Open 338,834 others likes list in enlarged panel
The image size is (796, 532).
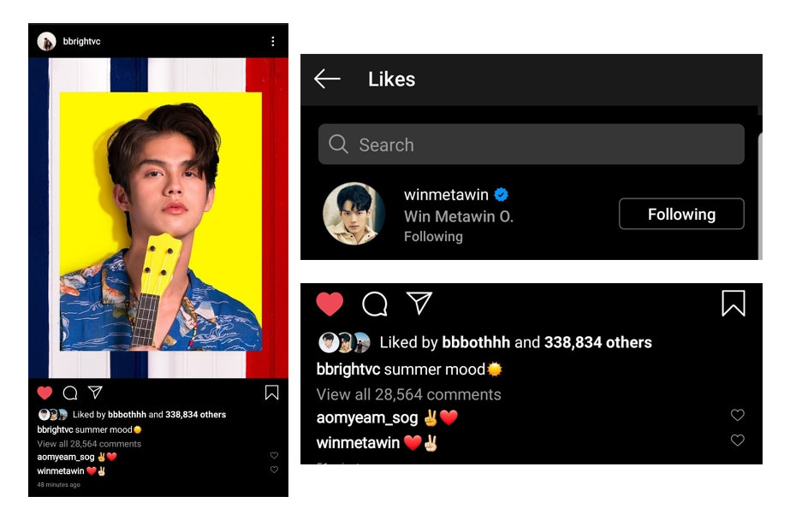[x=597, y=343]
